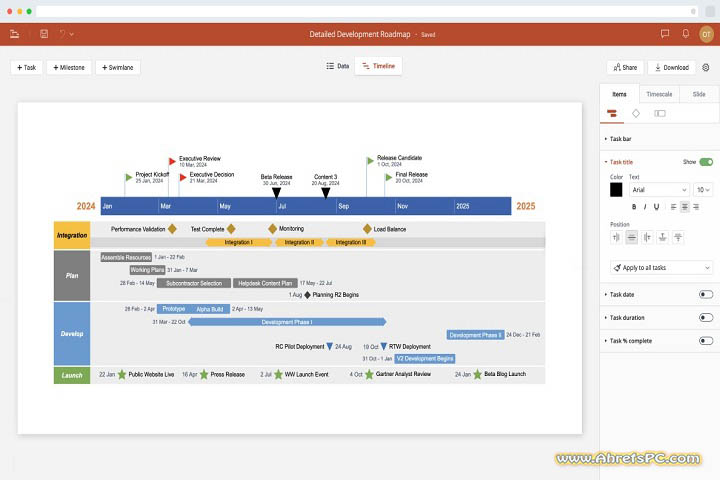Image resolution: width=720 pixels, height=480 pixels.
Task: Click the settings gear beside Download
Action: 706,68
